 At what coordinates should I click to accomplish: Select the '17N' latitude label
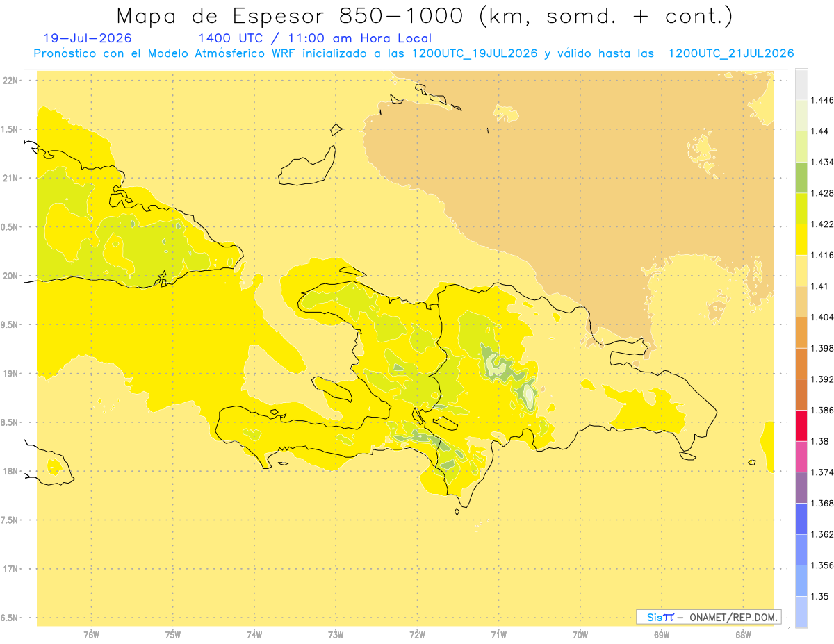click(x=10, y=569)
